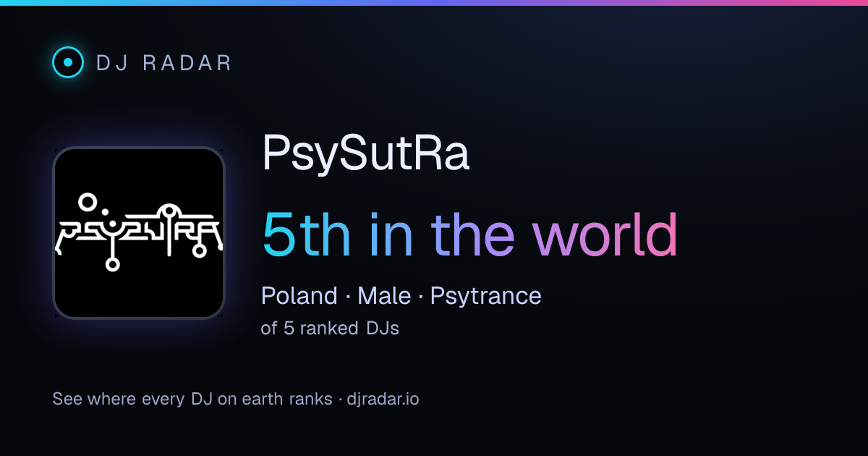Click the 'of 5 ranked DJs' text

[330, 328]
